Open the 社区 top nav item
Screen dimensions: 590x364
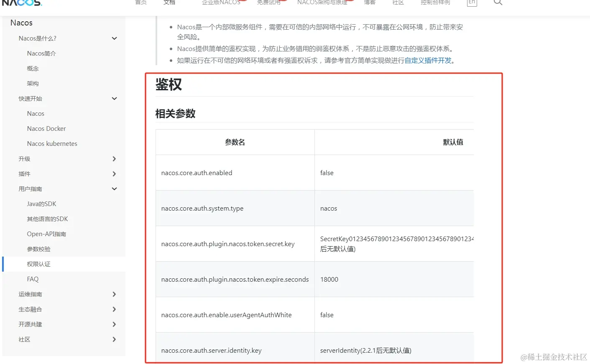tap(398, 3)
